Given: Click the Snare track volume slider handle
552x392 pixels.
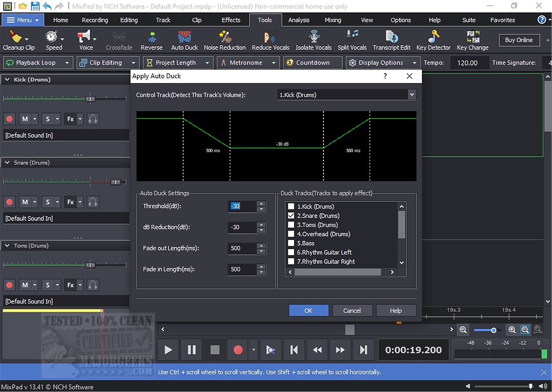Looking at the screenshot, I should tap(115, 182).
